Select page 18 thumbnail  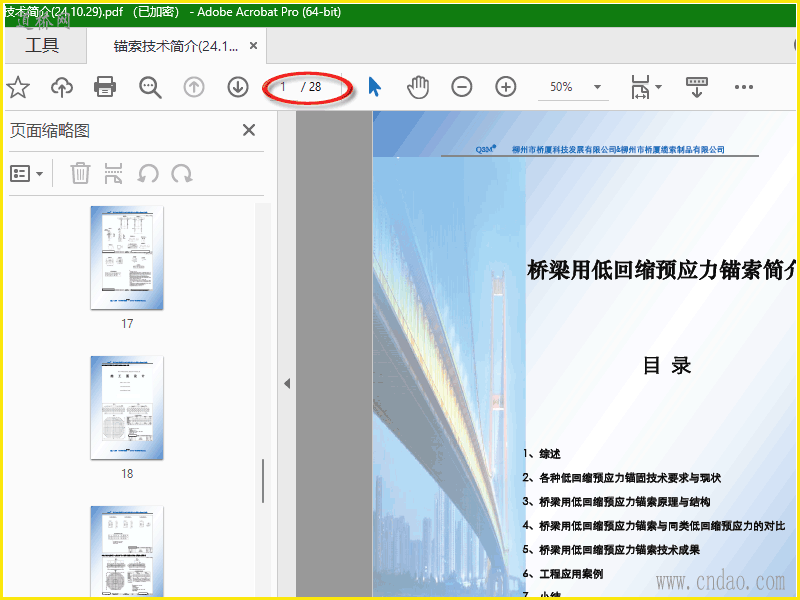coord(127,408)
